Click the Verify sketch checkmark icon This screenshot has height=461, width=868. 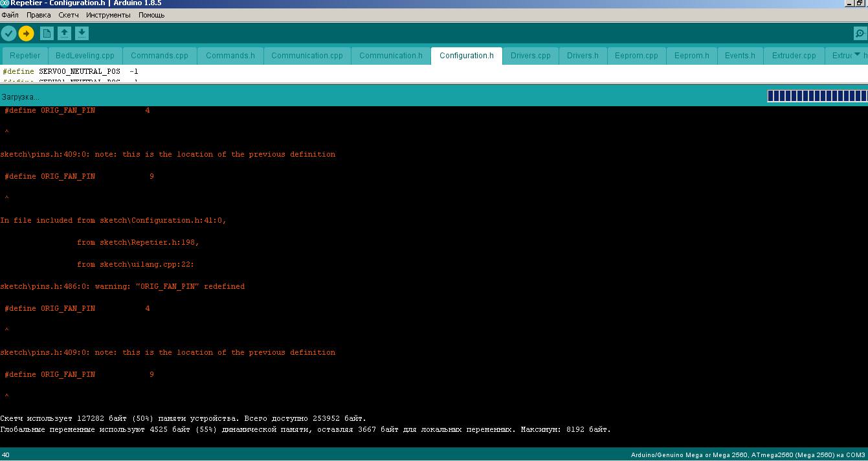pyautogui.click(x=8, y=33)
